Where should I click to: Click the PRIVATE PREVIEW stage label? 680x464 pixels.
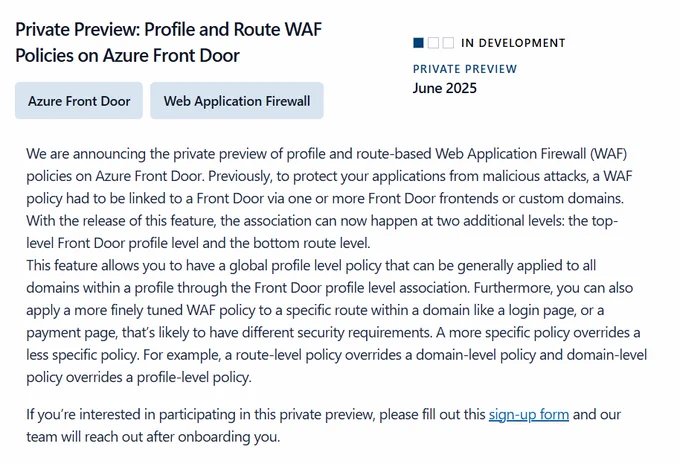(465, 69)
